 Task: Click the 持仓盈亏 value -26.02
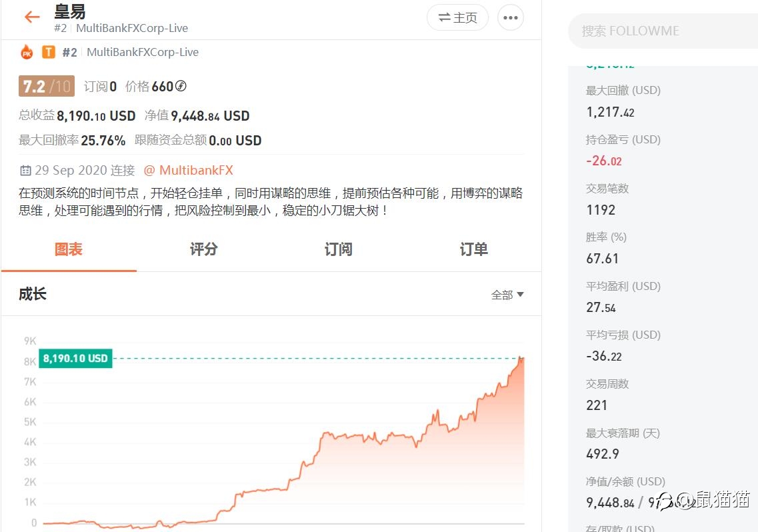click(x=604, y=161)
